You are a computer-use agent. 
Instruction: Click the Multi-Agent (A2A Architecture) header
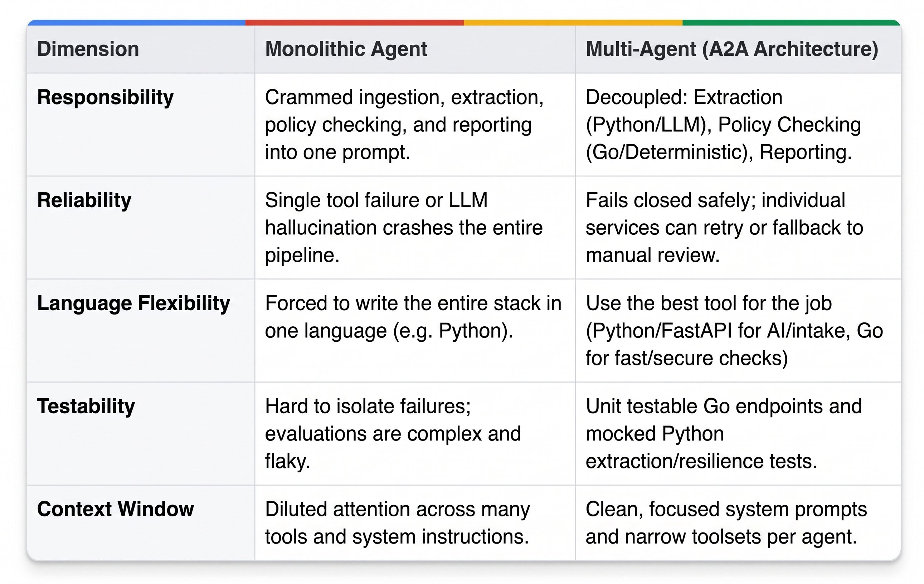(732, 49)
